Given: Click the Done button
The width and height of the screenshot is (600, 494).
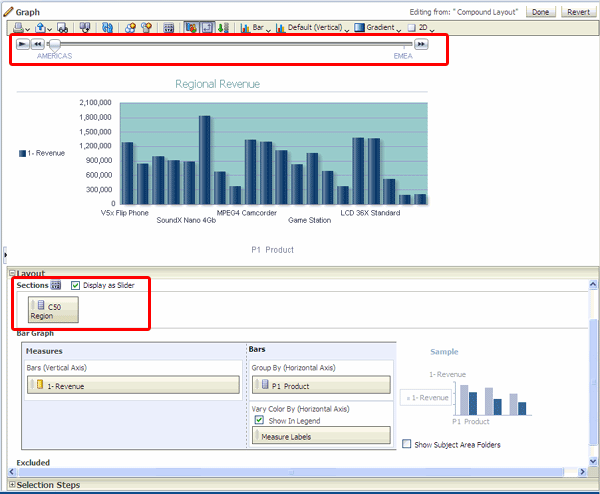Looking at the screenshot, I should click(x=540, y=12).
